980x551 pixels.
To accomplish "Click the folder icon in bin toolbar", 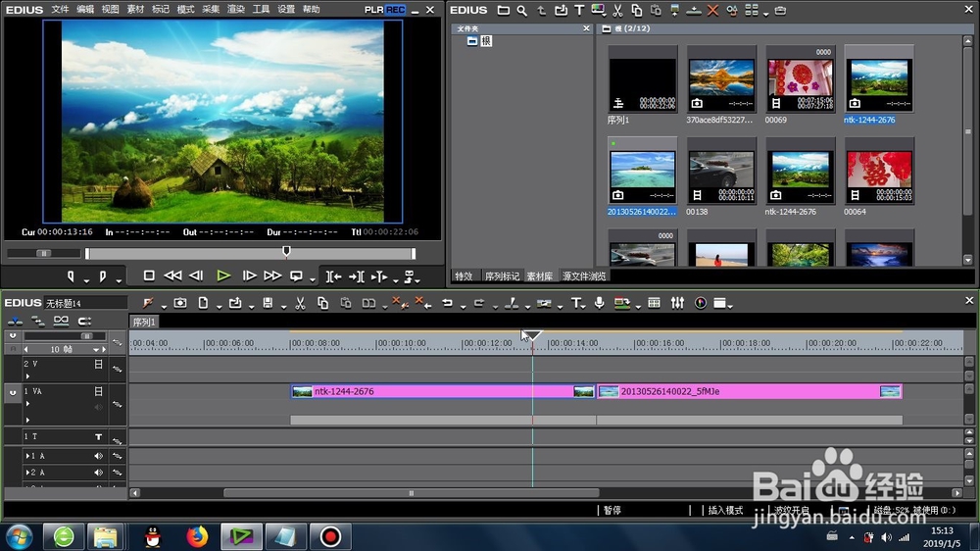I will (x=503, y=11).
